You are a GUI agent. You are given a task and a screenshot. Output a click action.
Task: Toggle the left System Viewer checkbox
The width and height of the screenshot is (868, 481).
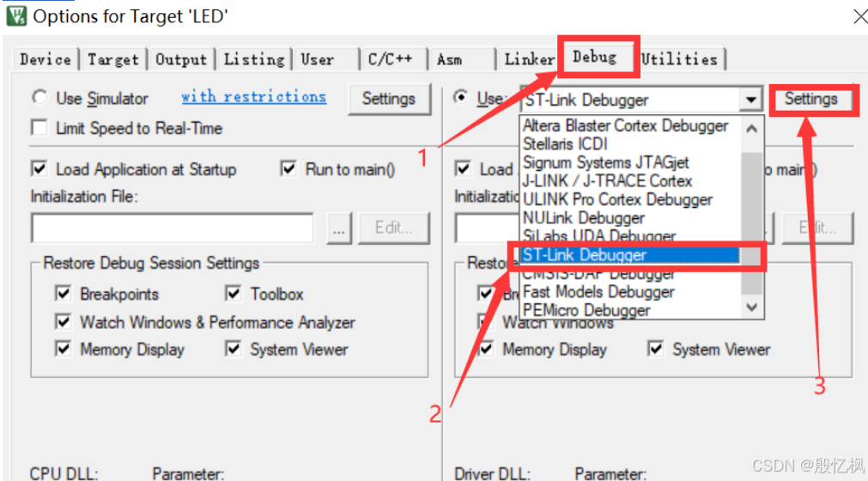pos(234,349)
